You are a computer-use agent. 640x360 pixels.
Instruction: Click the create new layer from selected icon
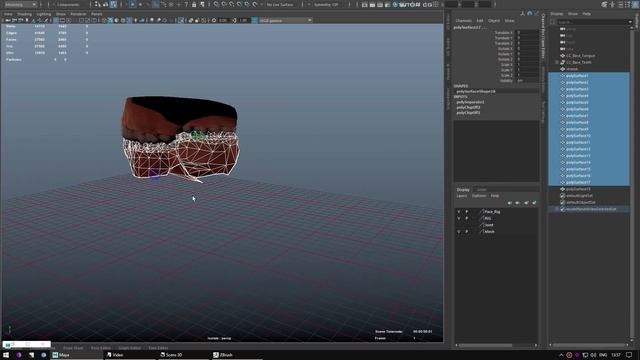(534, 202)
